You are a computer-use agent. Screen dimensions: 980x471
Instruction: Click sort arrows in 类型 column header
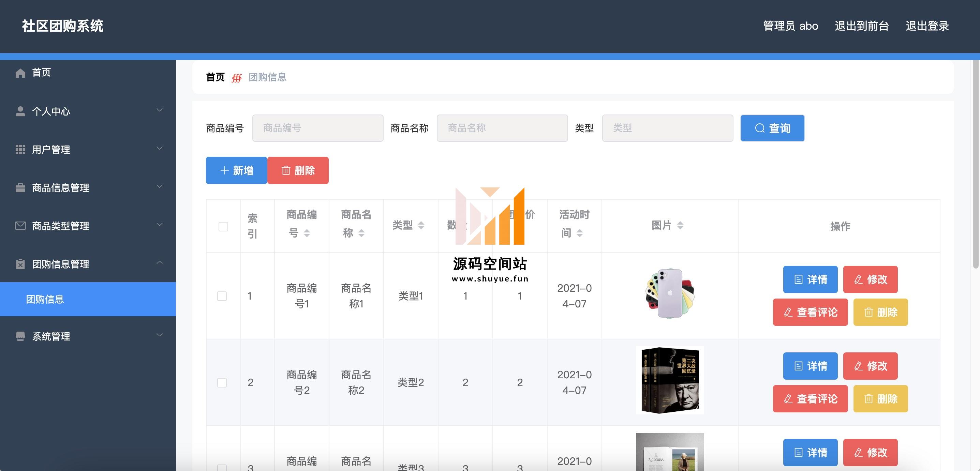(x=421, y=225)
